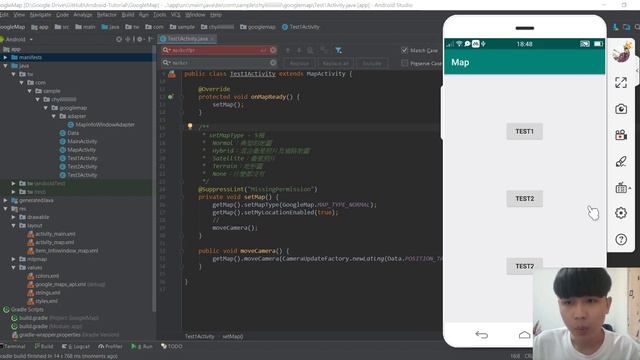Hide the project panel with the hide icon
The width and height of the screenshot is (640, 360).
[x=150, y=39]
